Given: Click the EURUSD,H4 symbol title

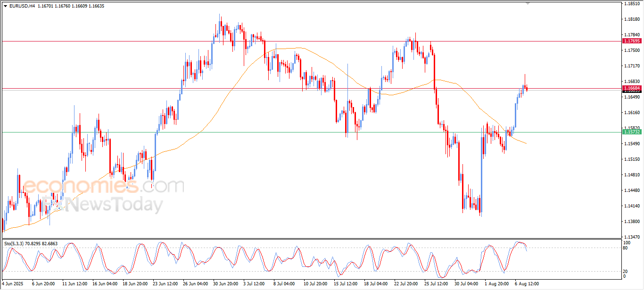Looking at the screenshot, I should [22, 6].
